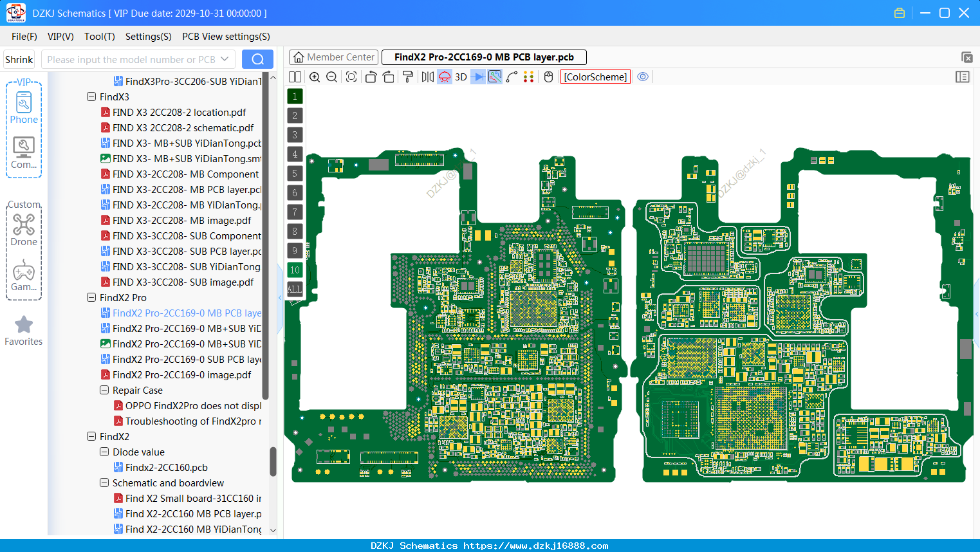Collapse the FindX3 folder

click(91, 97)
